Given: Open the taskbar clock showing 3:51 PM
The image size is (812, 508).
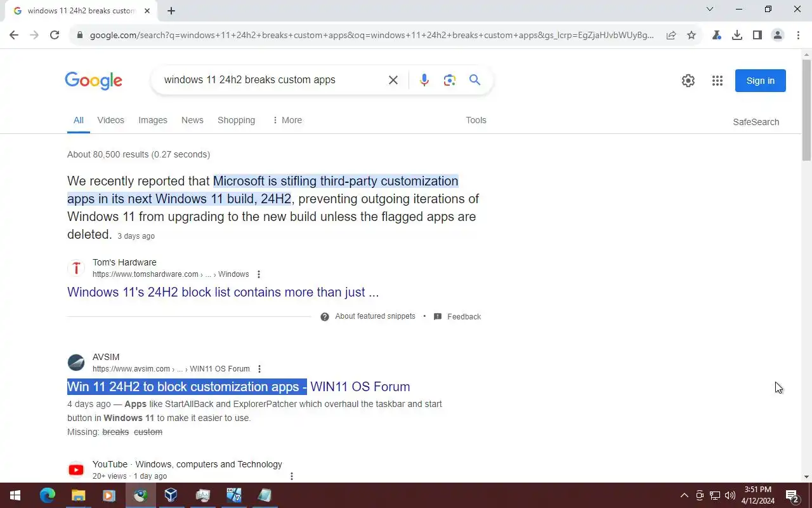Looking at the screenshot, I should tap(758, 495).
